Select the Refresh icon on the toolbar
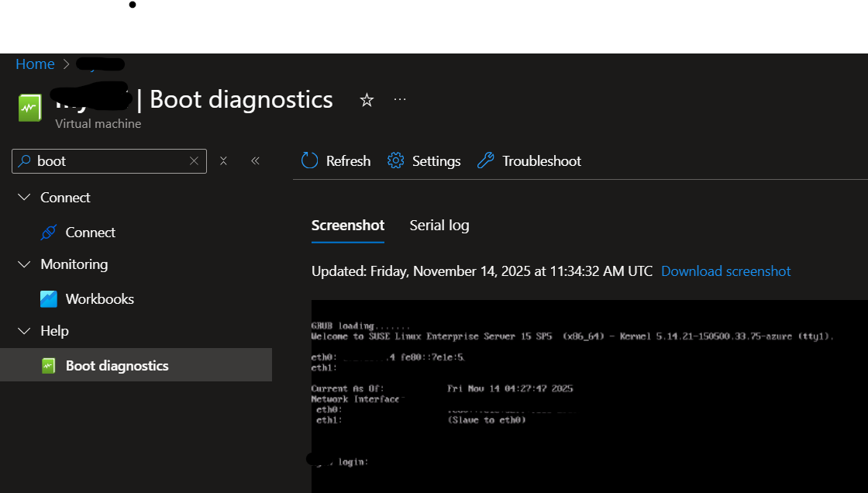This screenshot has width=868, height=493. pyautogui.click(x=309, y=160)
